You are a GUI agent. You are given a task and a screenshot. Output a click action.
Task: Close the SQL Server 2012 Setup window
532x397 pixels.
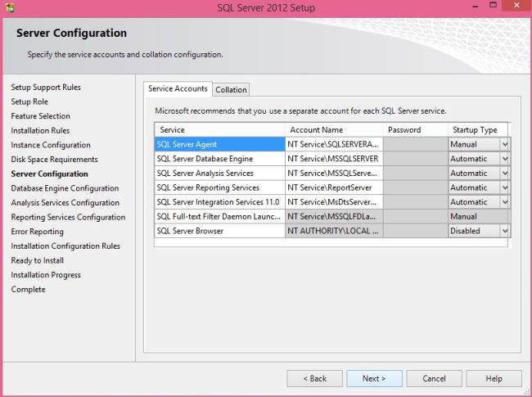pos(516,6)
